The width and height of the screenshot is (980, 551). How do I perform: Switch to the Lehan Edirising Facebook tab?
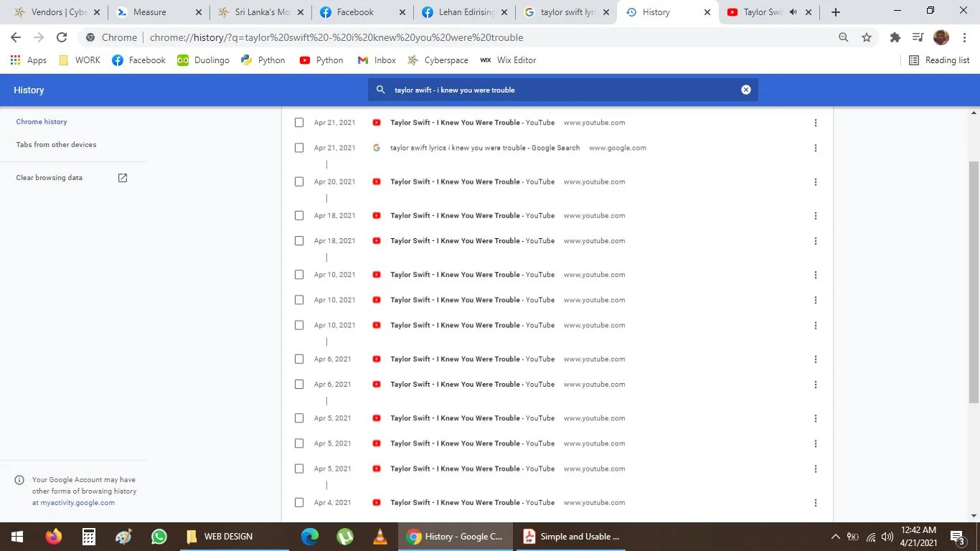465,12
